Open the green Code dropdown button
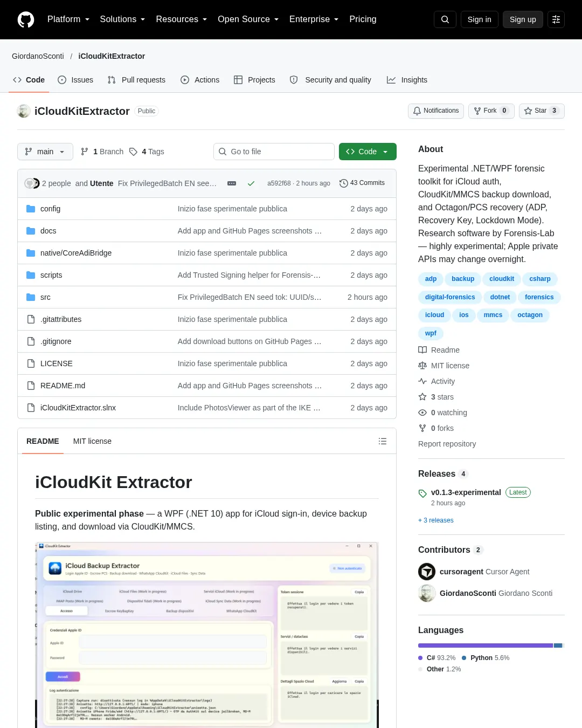This screenshot has height=728, width=582. pos(368,152)
